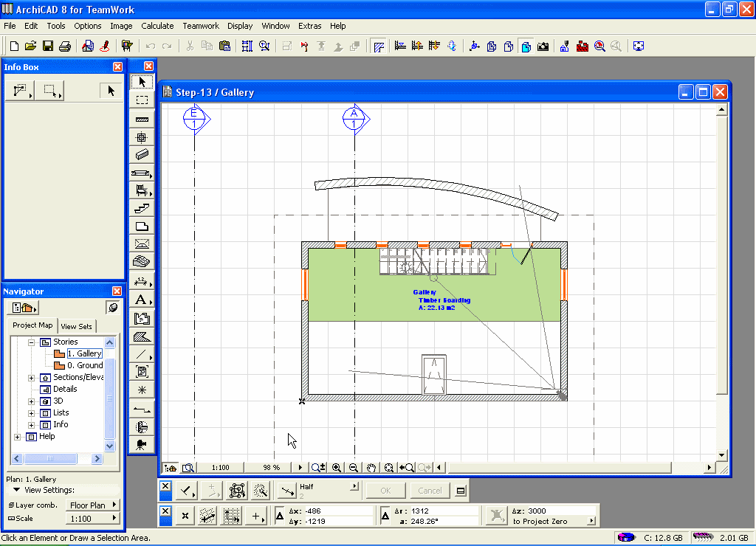The image size is (756, 546).
Task: Collapse the Stories tree node
Action: pos(32,342)
